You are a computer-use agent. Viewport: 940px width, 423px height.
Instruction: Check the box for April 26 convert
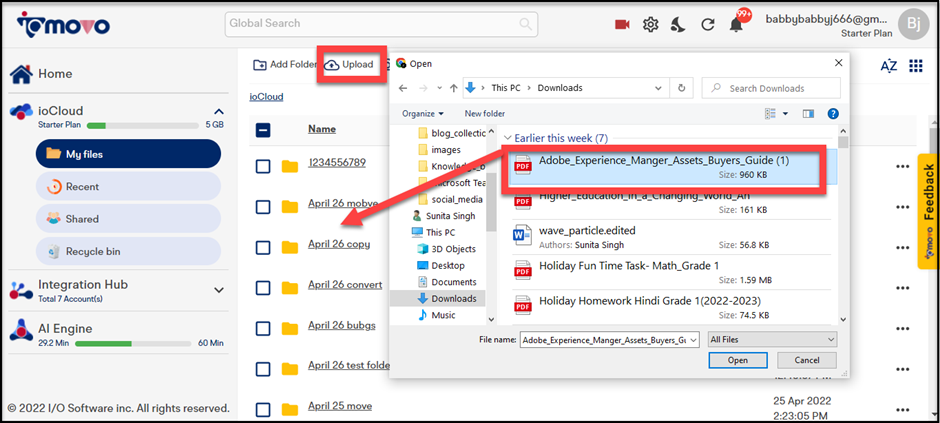click(263, 288)
